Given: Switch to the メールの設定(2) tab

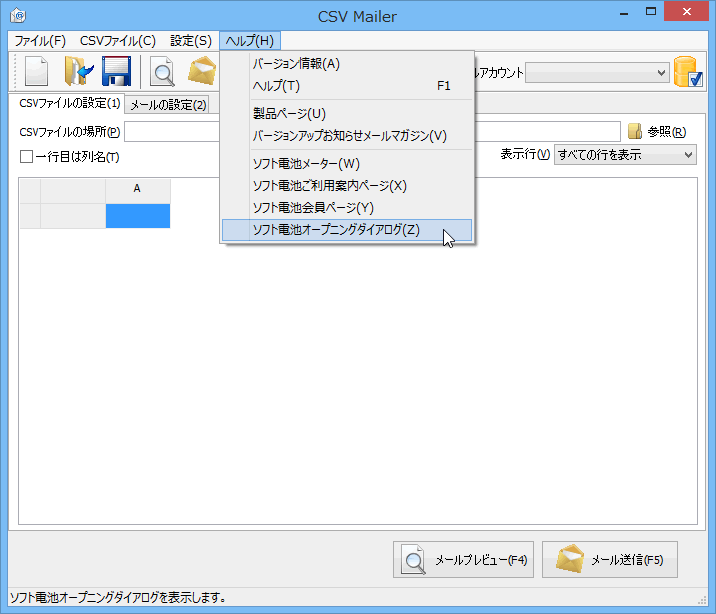Looking at the screenshot, I should pos(168,105).
